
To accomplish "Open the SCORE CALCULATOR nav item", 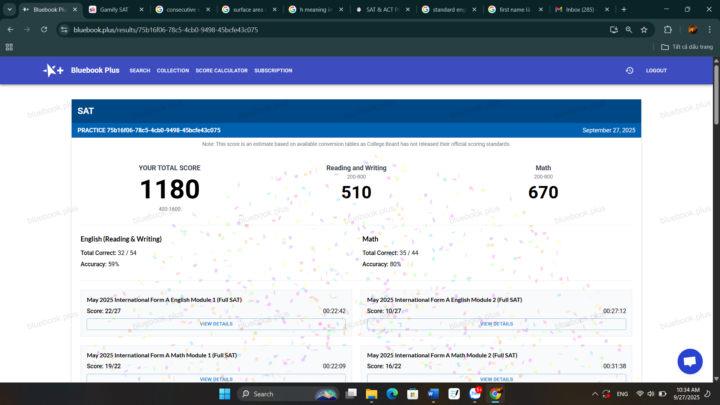I will tap(221, 71).
